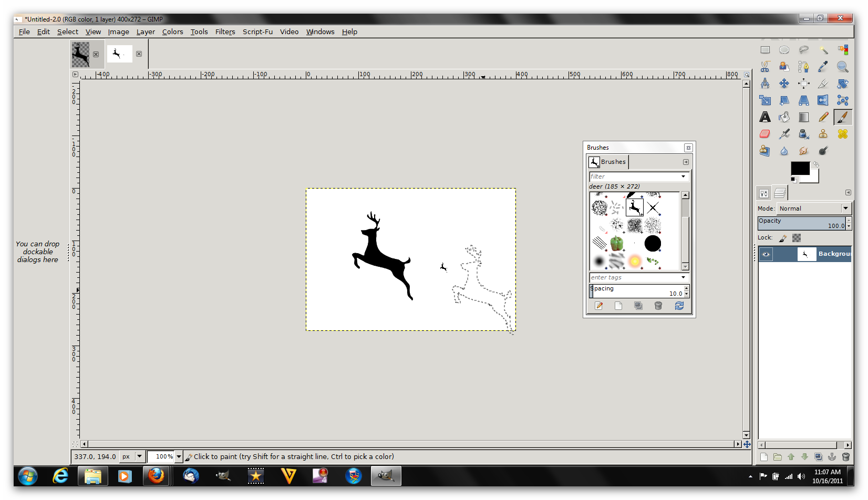The image size is (868, 500).
Task: Create a new brush in the Brushes dialog
Action: (618, 306)
